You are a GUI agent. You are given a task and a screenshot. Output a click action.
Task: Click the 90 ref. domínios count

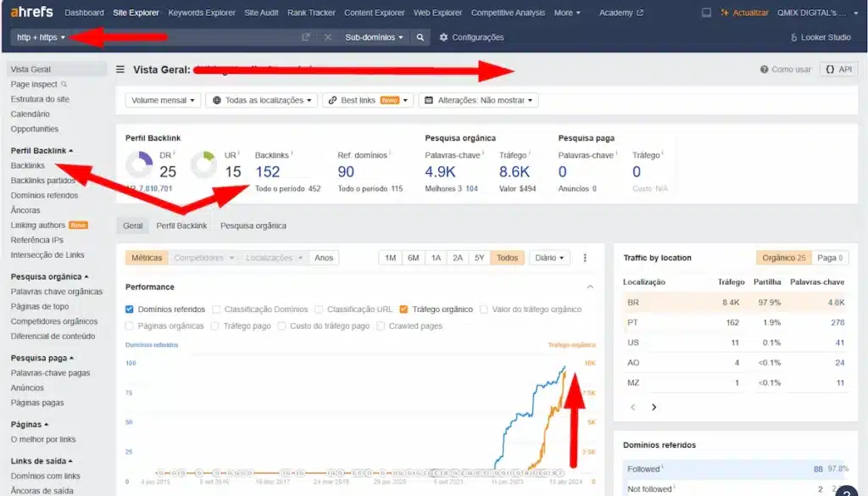coord(346,172)
